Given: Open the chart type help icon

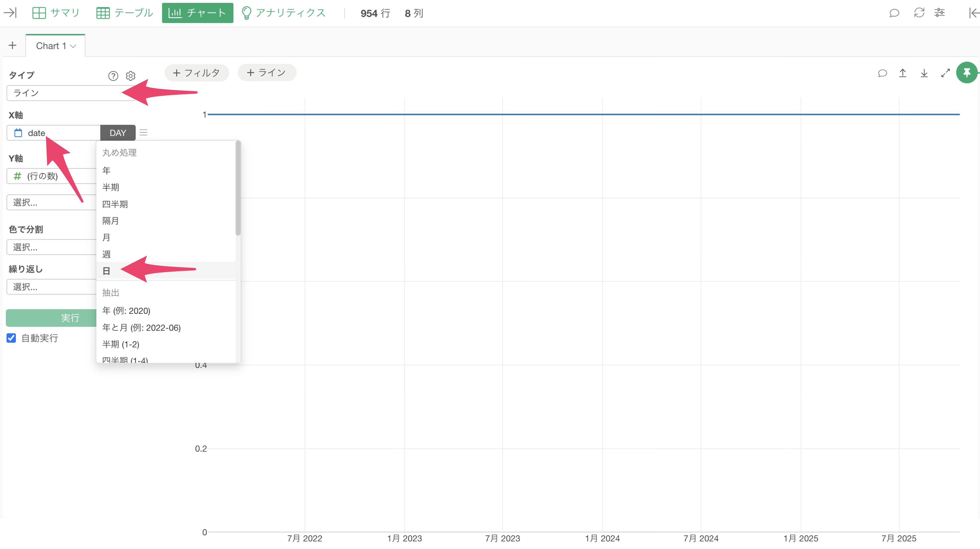Looking at the screenshot, I should (x=113, y=76).
